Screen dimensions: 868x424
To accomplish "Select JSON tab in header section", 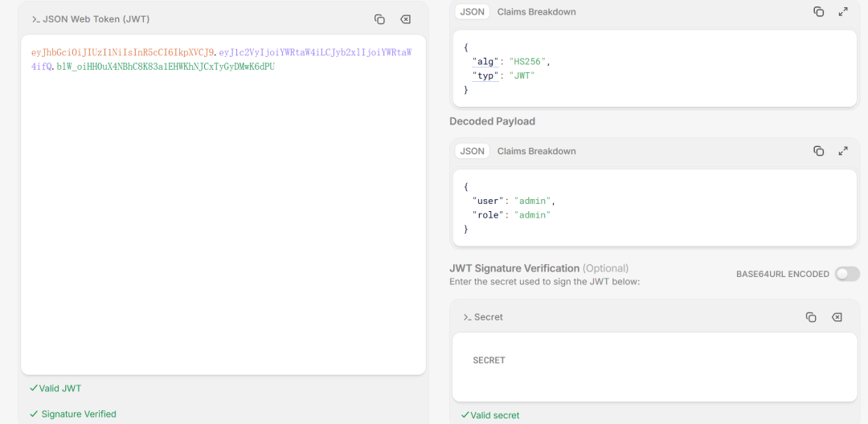I will [x=473, y=12].
